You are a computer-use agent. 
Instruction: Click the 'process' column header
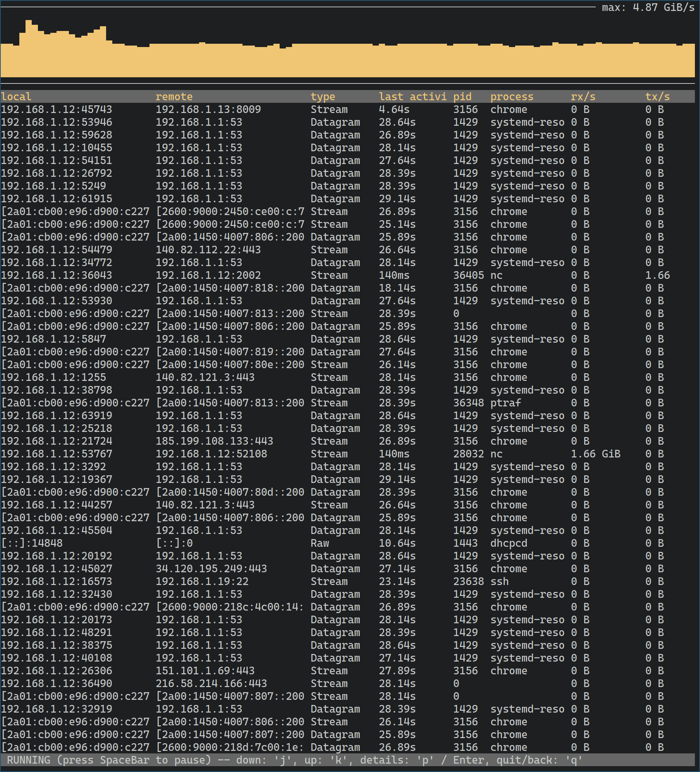click(x=512, y=97)
